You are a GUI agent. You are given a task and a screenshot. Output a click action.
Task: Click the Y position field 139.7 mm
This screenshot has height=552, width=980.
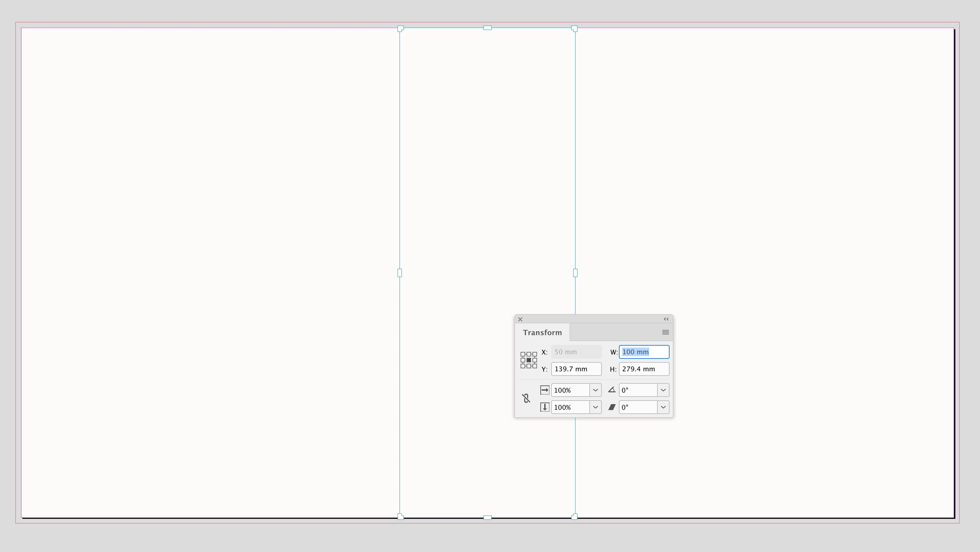576,369
